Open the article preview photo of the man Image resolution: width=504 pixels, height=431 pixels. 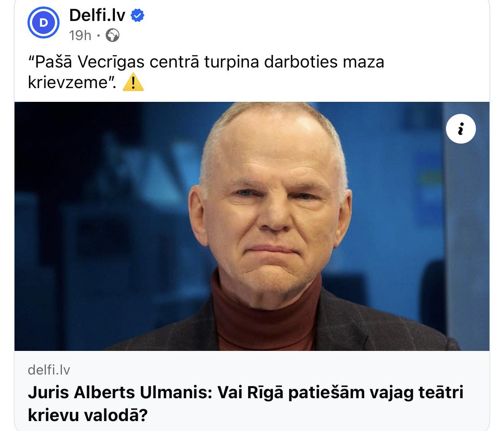pyautogui.click(x=252, y=226)
